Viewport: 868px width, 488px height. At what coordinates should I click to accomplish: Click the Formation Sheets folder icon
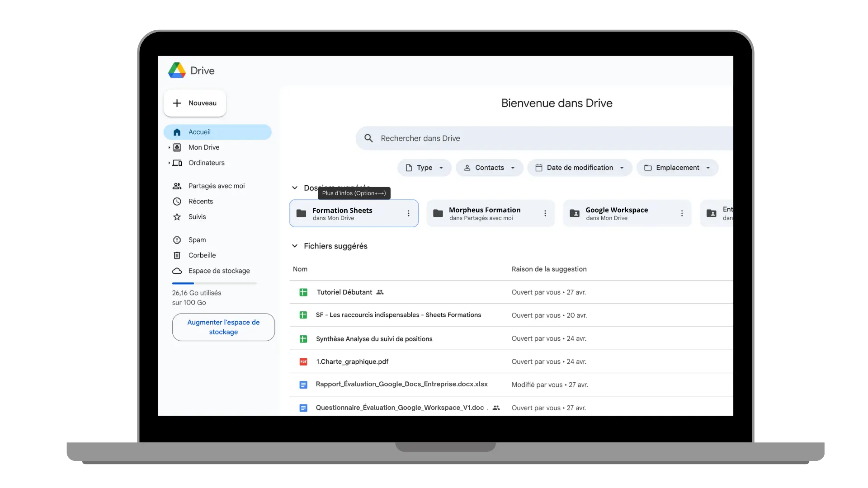(x=301, y=213)
